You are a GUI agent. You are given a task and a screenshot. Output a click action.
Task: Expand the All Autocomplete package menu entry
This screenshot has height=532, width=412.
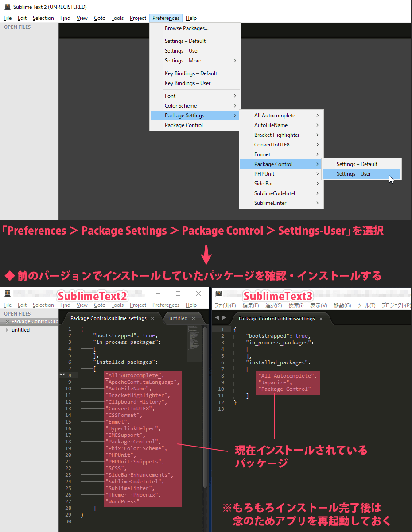(x=282, y=116)
